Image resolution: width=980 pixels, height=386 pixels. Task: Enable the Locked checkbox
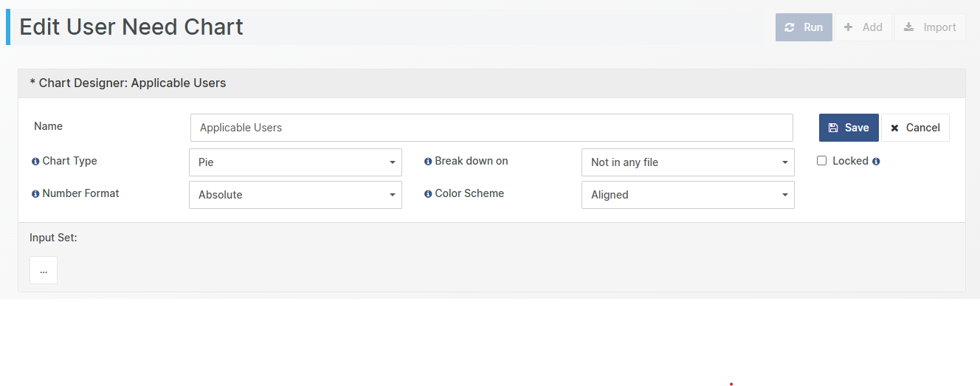[821, 161]
